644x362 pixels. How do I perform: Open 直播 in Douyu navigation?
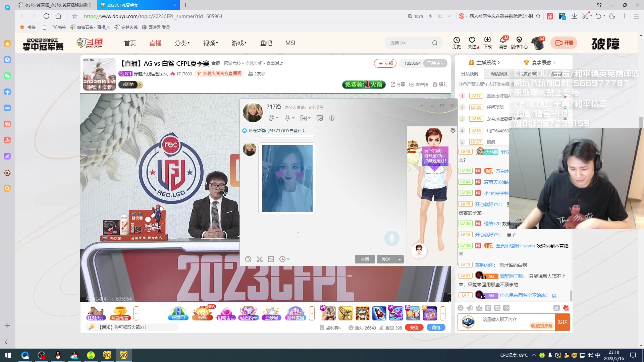(155, 43)
